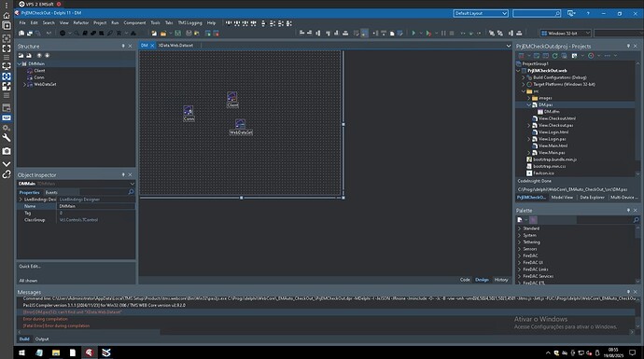Click the camera icon in left sidebar
The height and width of the screenshot is (359, 644).
tap(7, 151)
